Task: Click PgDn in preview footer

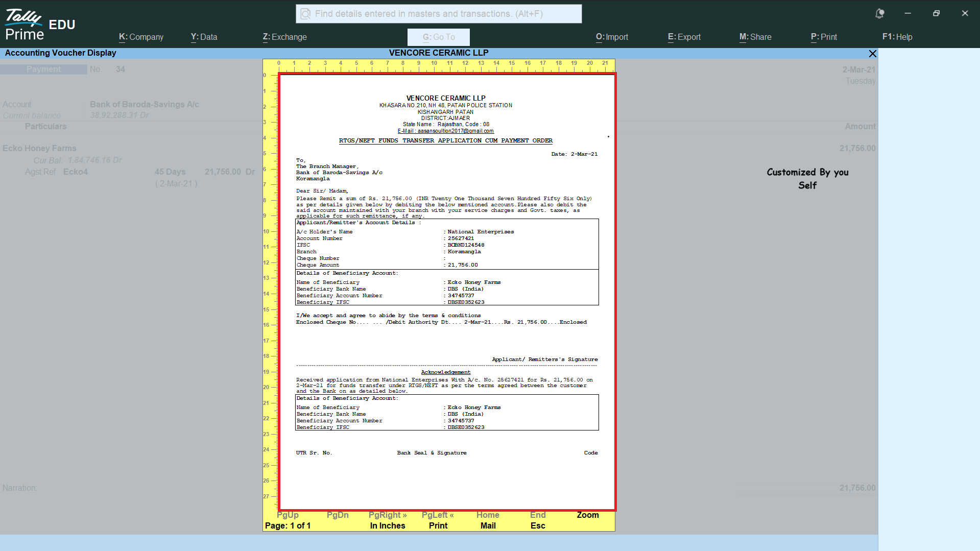Action: (338, 515)
